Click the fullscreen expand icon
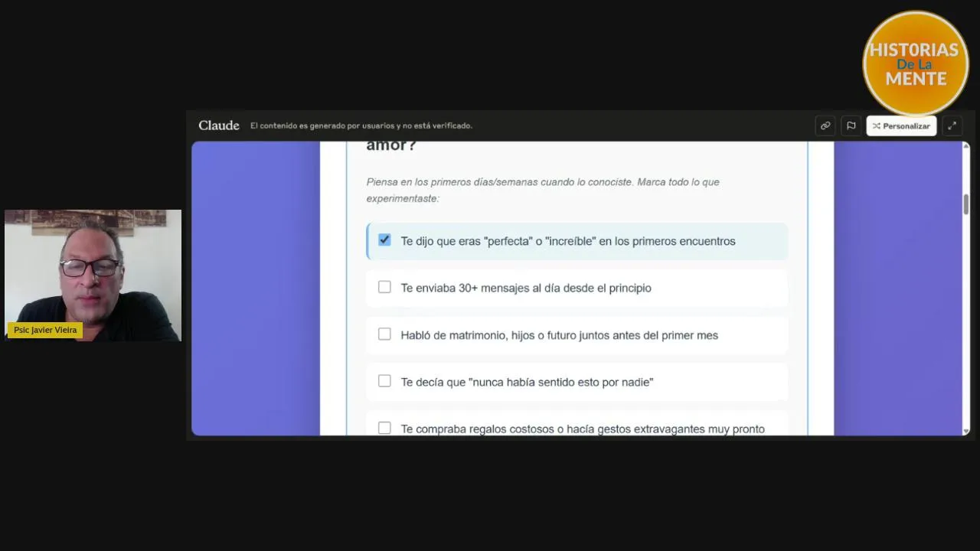Screen dimensions: 980x551 point(952,126)
